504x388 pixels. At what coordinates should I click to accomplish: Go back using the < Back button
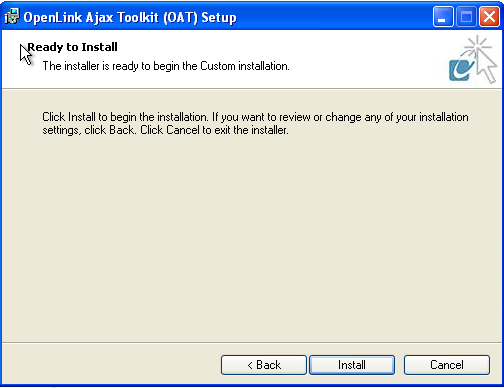[264, 365]
